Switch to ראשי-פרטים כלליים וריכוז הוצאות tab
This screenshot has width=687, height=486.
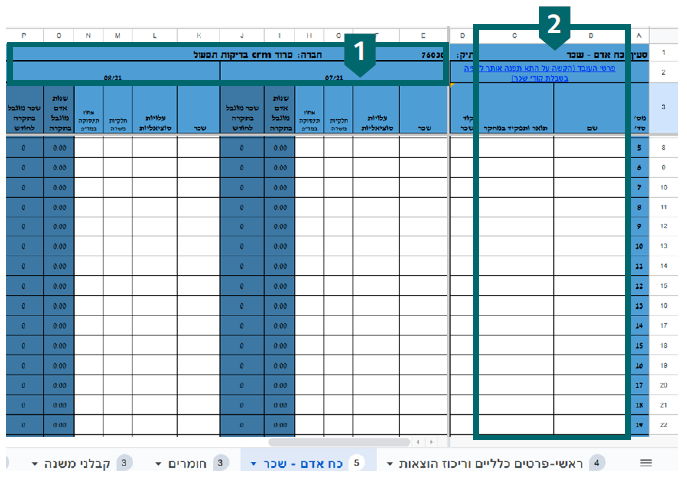(x=490, y=463)
